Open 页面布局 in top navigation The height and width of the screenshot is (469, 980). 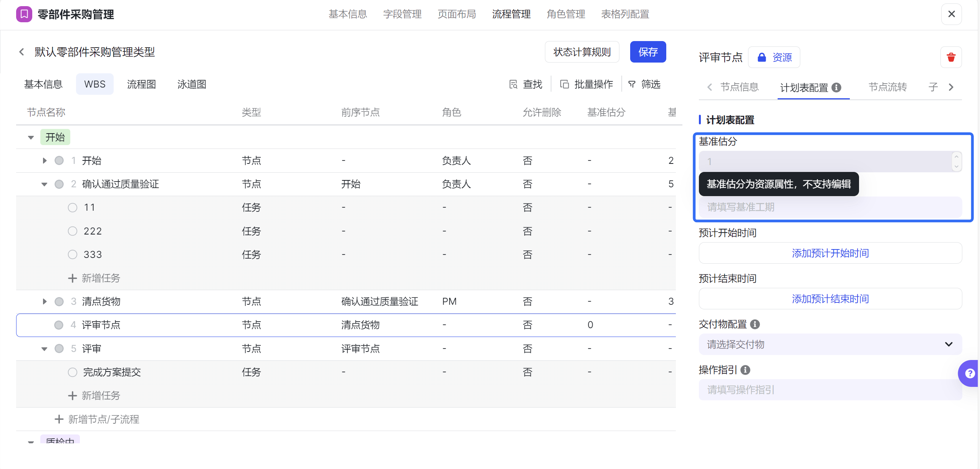457,14
